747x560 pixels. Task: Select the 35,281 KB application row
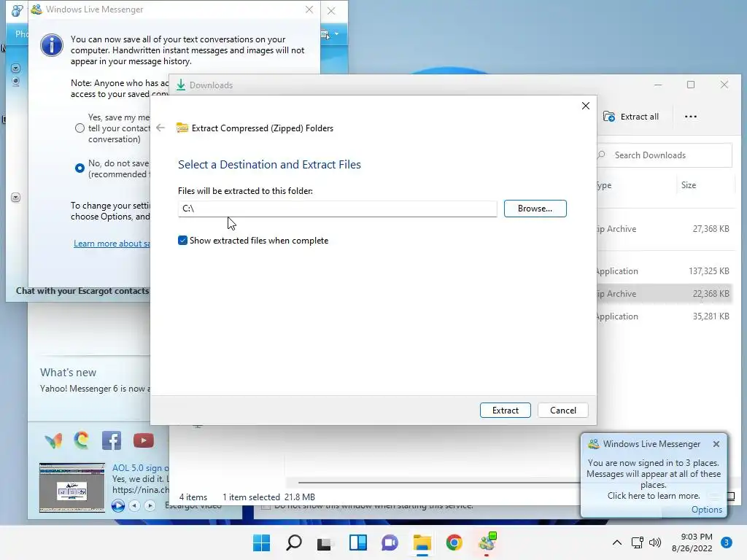click(664, 316)
